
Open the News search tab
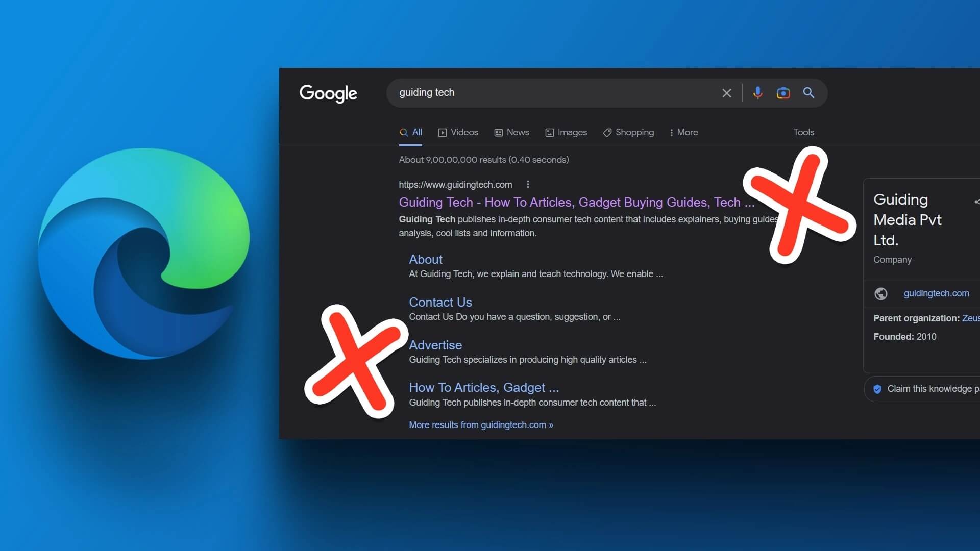point(518,131)
